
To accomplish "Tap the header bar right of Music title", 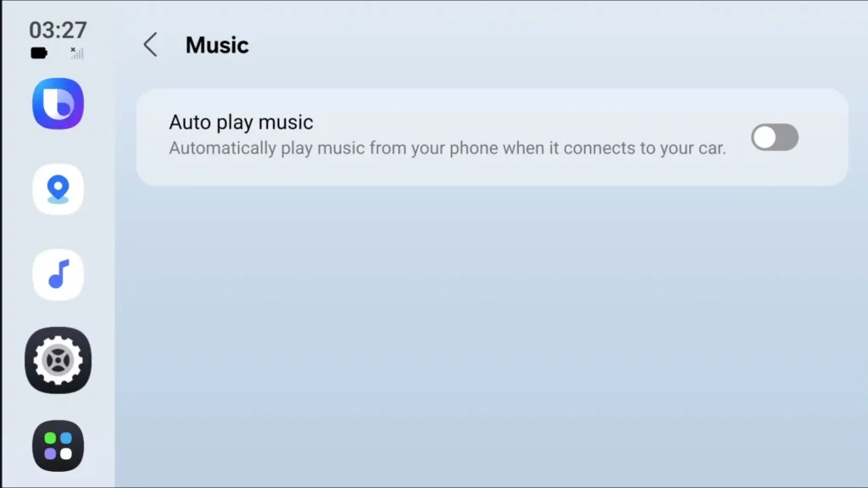I will pyautogui.click(x=554, y=45).
